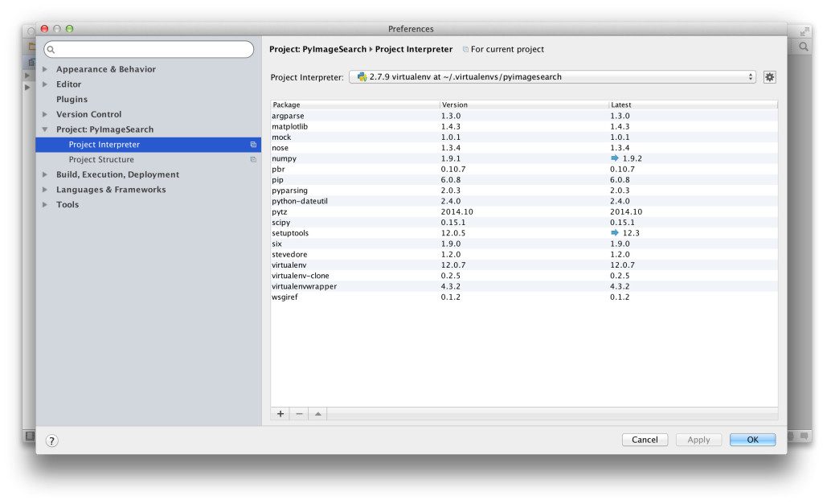Click the blue upgrade arrow next to numpy

tap(616, 158)
